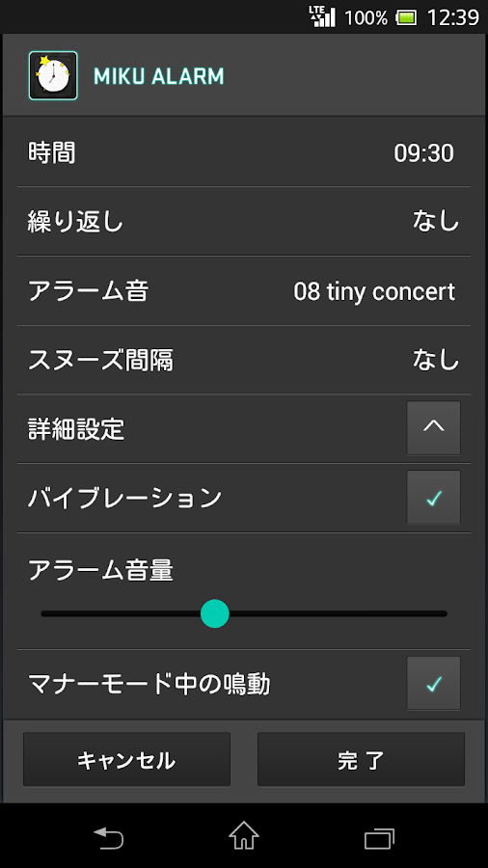The width and height of the screenshot is (488, 868).
Task: Click the キャンセル button
Action: pyautogui.click(x=126, y=760)
